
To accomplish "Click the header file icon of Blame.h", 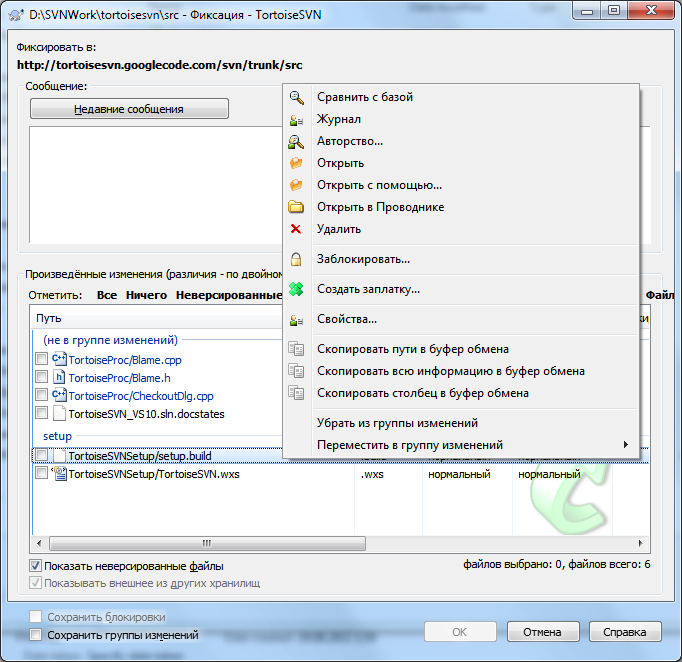I will click(x=59, y=378).
